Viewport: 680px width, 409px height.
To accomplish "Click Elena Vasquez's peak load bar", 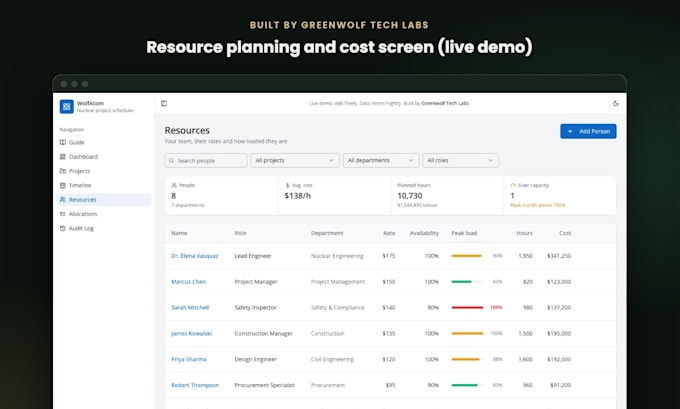I will [x=467, y=256].
